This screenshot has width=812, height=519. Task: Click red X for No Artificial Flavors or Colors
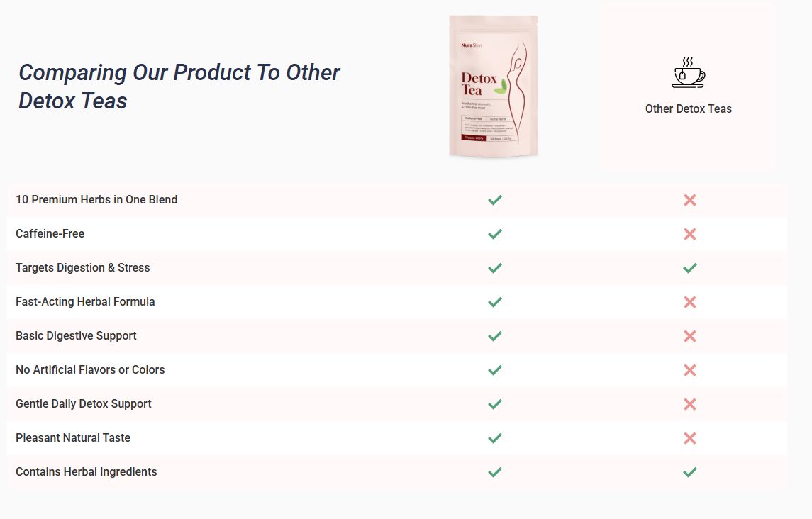click(690, 370)
